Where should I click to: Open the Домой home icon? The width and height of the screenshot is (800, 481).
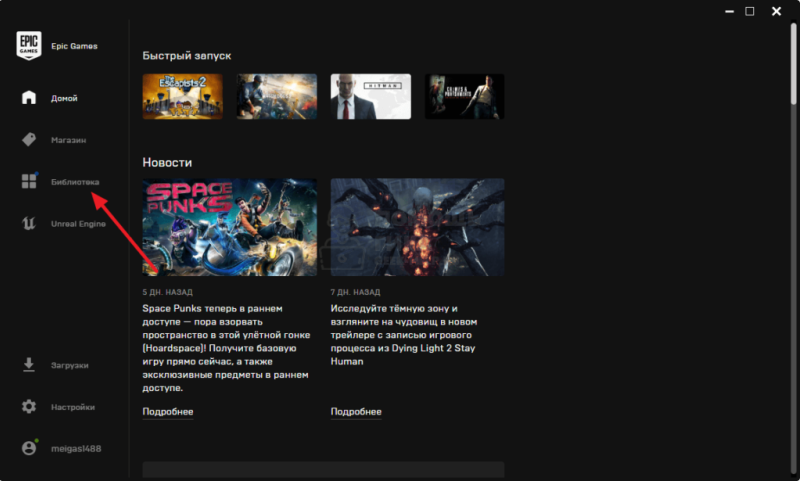(29, 97)
